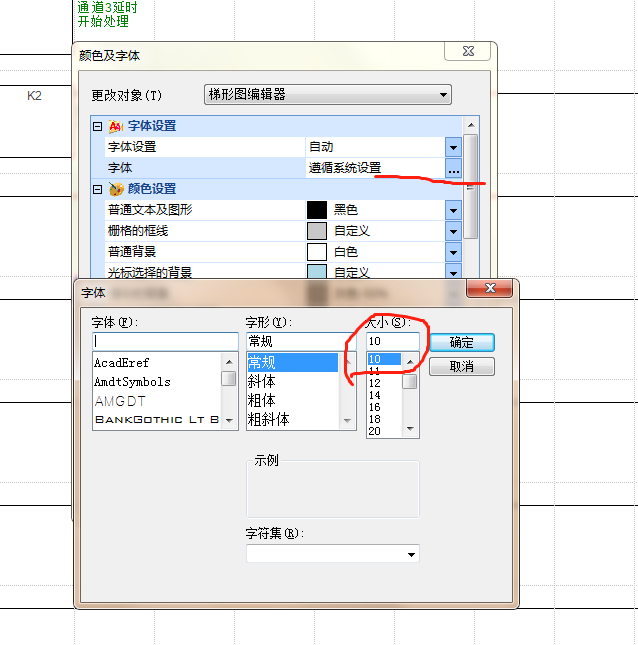Image resolution: width=638 pixels, height=645 pixels.
Task: Collapse the 颜色设置 section
Action: (97, 189)
